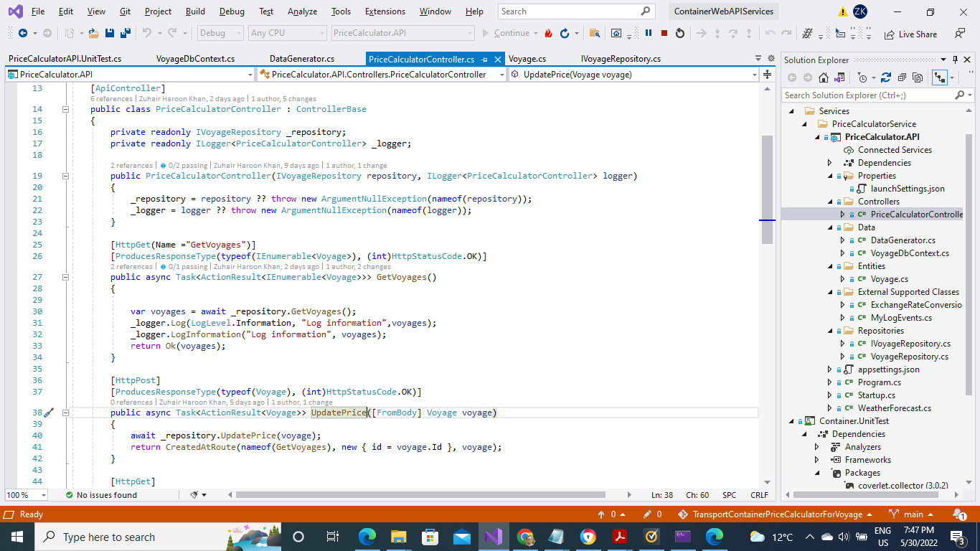Collapse constructor outlining box on line 19

(65, 176)
